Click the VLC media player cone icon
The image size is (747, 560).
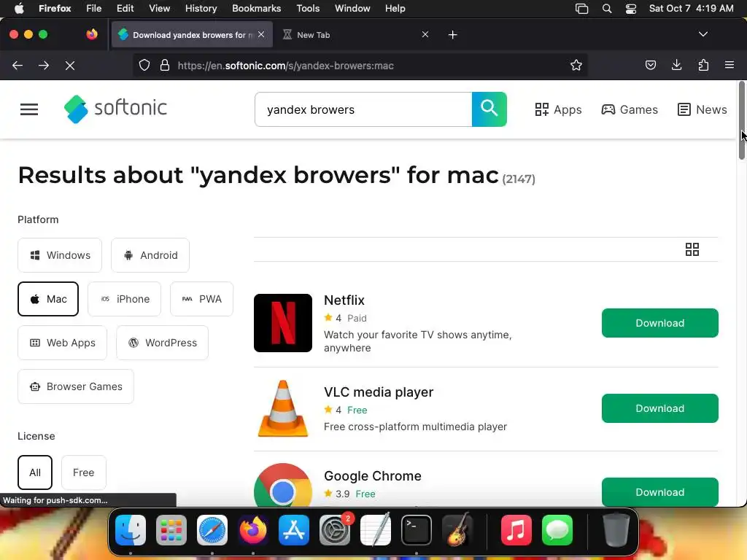[283, 408]
